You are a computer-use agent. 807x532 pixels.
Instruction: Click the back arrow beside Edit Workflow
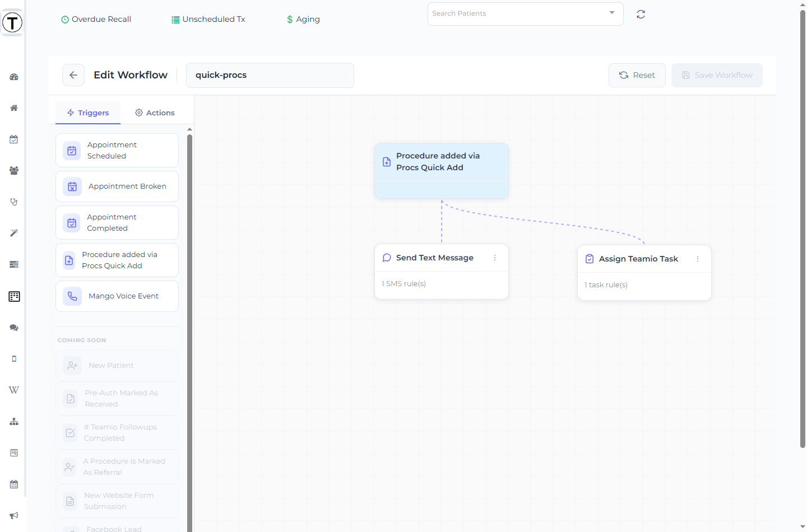tap(73, 75)
